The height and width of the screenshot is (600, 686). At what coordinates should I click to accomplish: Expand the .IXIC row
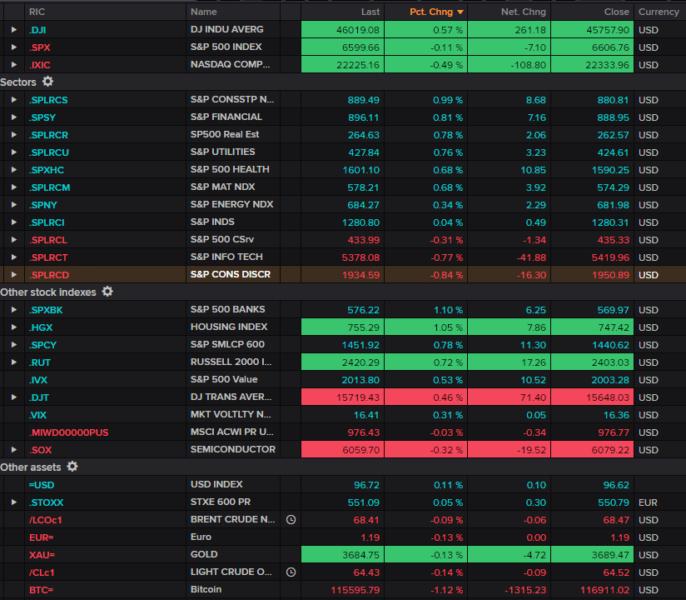(14, 65)
